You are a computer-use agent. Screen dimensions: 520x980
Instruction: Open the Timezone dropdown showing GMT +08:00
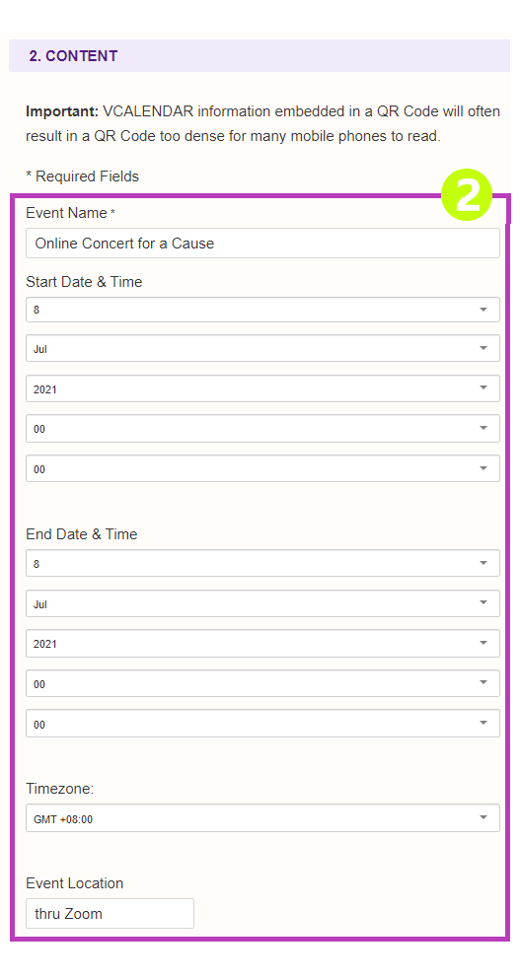pyautogui.click(x=262, y=818)
